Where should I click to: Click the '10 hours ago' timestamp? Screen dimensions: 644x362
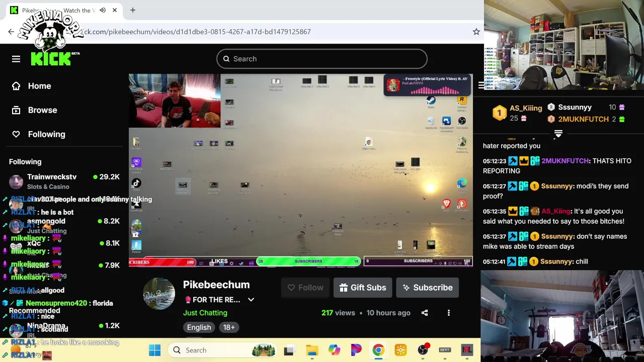pyautogui.click(x=388, y=313)
